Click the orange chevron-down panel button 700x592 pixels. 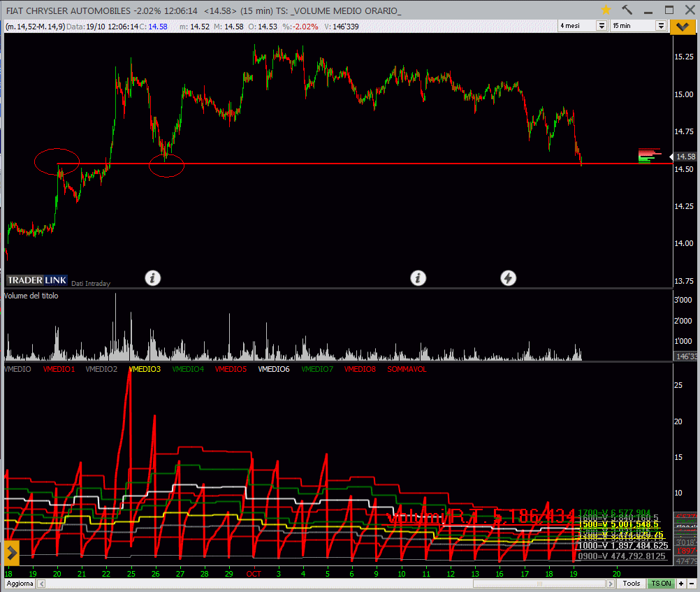click(x=682, y=27)
